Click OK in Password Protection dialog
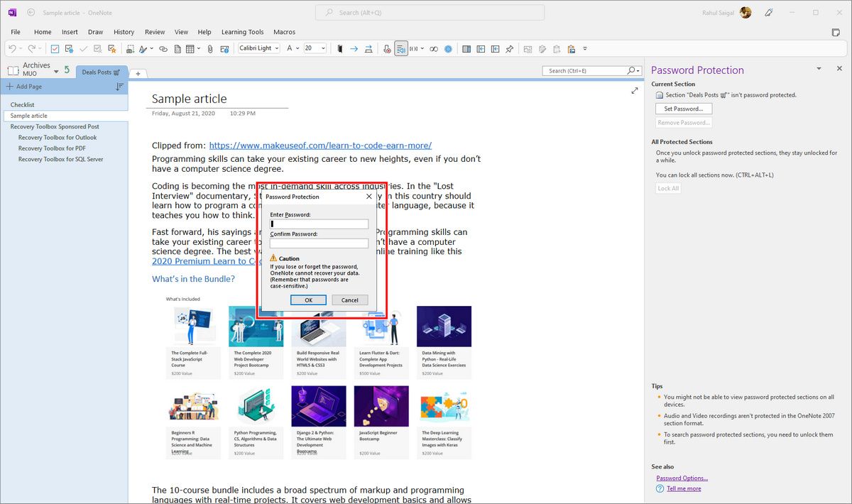Viewport: 852px width, 504px height. pyautogui.click(x=308, y=300)
